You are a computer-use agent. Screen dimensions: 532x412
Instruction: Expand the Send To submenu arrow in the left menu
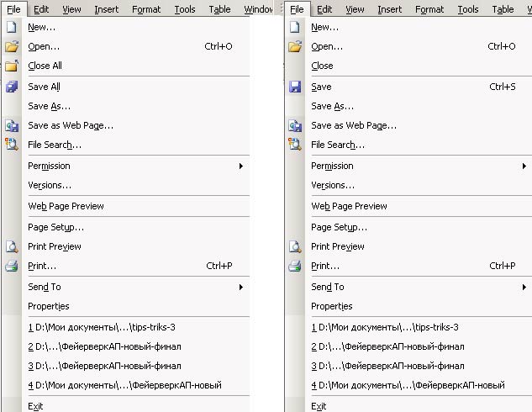240,287
